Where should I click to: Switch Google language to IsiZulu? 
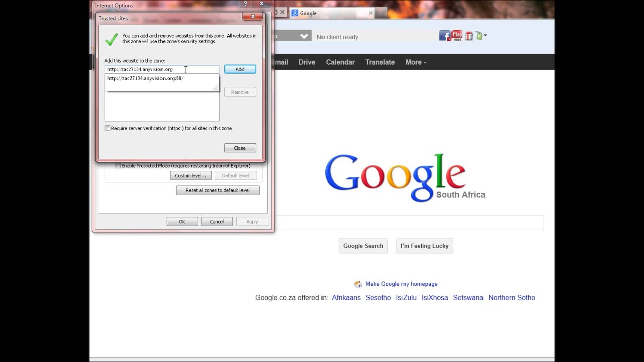pyautogui.click(x=406, y=298)
